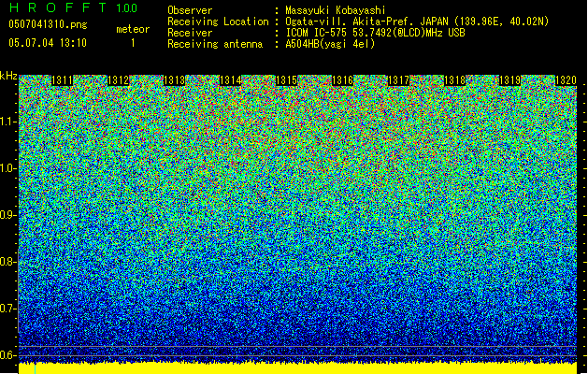588x374 pixels.
Task: Click the 1315 time marker
Action: coord(286,80)
